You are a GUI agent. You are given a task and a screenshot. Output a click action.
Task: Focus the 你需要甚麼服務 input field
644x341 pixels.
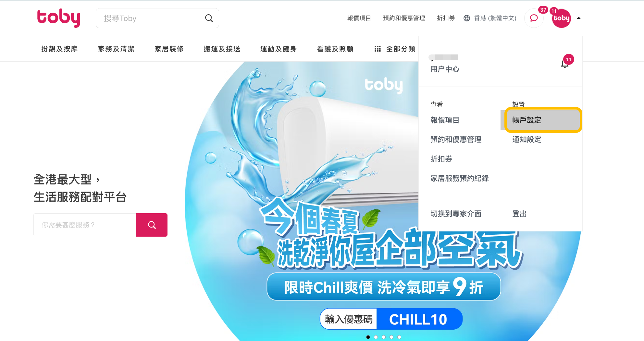[x=85, y=225]
